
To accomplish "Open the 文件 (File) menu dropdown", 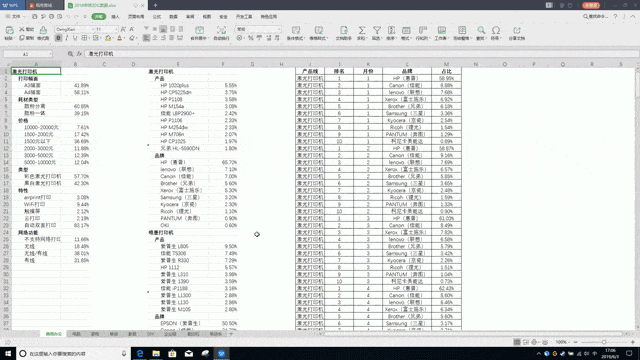I will click(16, 17).
